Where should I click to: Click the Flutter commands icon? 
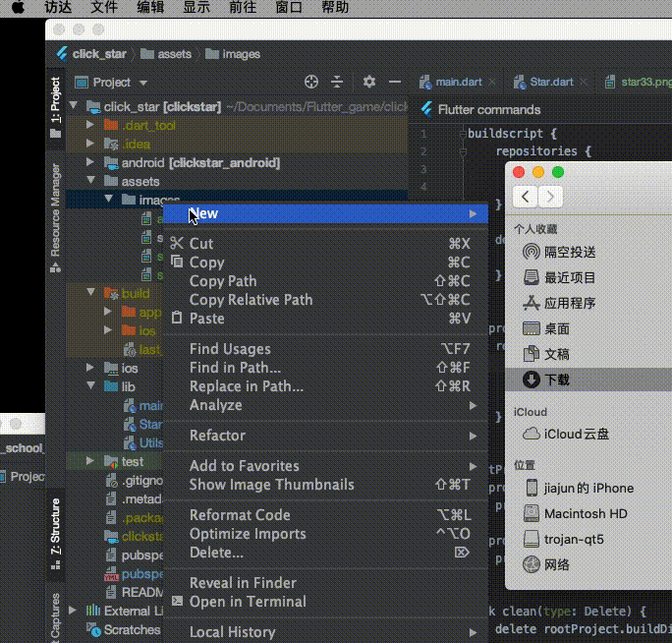[426, 110]
